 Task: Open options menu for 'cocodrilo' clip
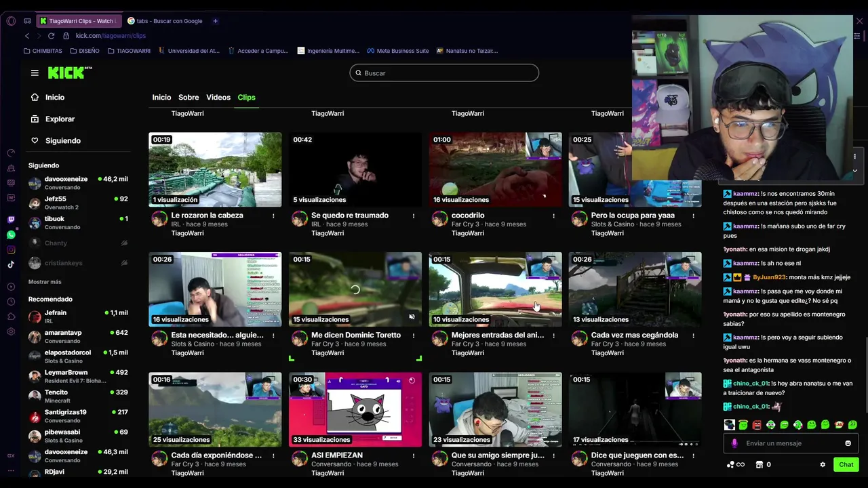553,216
